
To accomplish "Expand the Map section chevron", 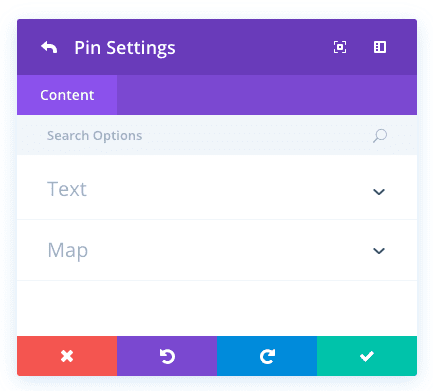I will click(379, 251).
